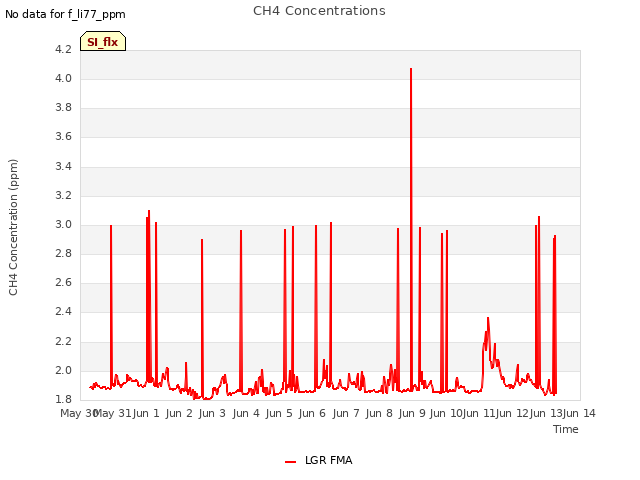640x480 pixels.
Task: Click the Jun 2 x-axis date label
Action: click(179, 413)
